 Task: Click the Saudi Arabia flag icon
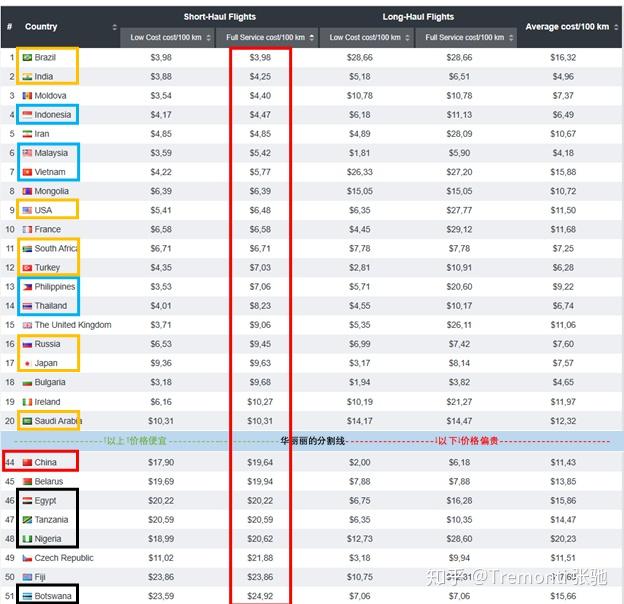[x=27, y=421]
